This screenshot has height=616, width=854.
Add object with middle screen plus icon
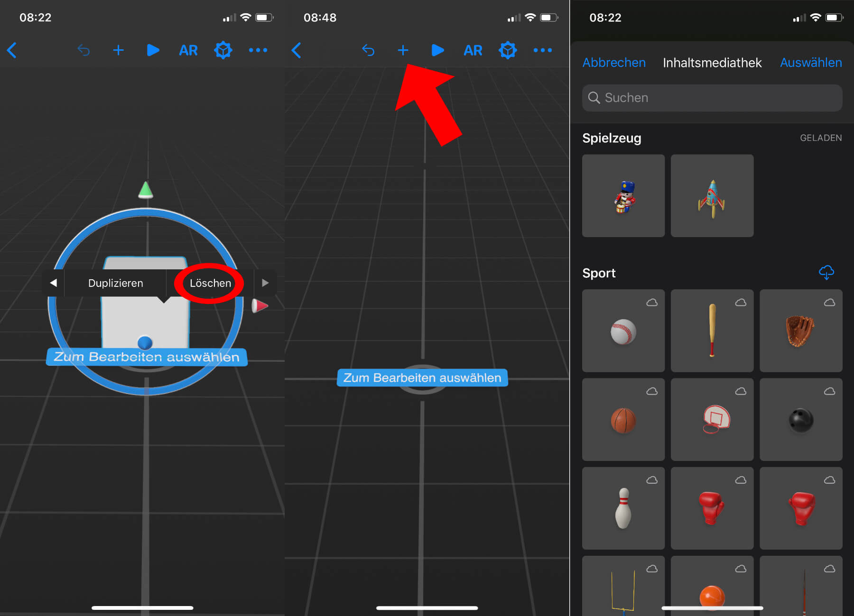403,50
